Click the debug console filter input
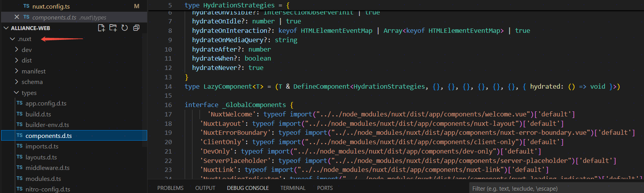This screenshot has height=193, width=644. [x=554, y=188]
